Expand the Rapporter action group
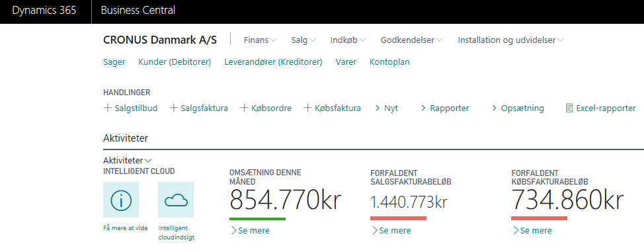The width and height of the screenshot is (644, 252). coord(444,108)
